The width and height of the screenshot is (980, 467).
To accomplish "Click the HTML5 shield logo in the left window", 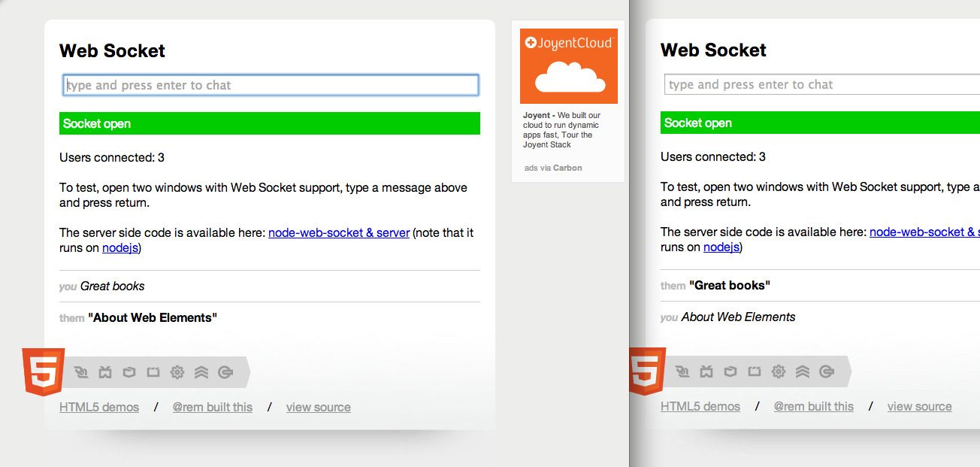I will [43, 371].
